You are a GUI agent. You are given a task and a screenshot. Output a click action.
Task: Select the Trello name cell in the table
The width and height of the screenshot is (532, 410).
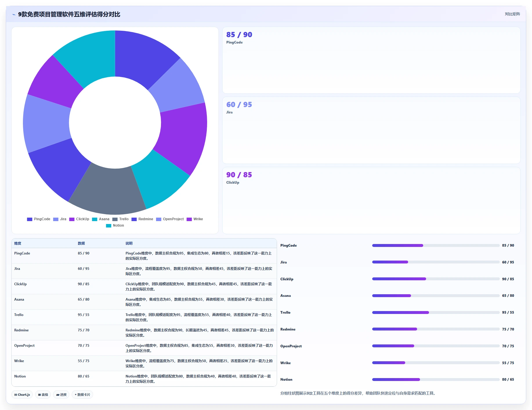tap(19, 315)
